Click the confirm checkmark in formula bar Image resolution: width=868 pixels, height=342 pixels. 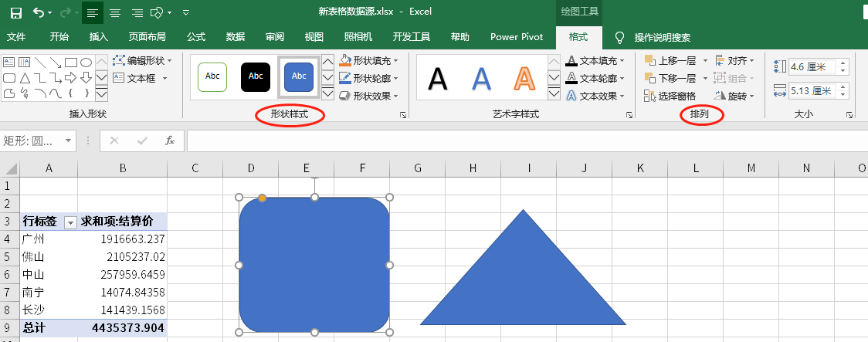click(142, 141)
